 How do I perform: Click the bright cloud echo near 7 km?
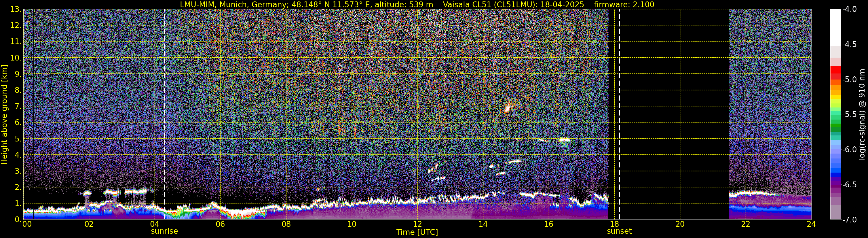pos(508,108)
